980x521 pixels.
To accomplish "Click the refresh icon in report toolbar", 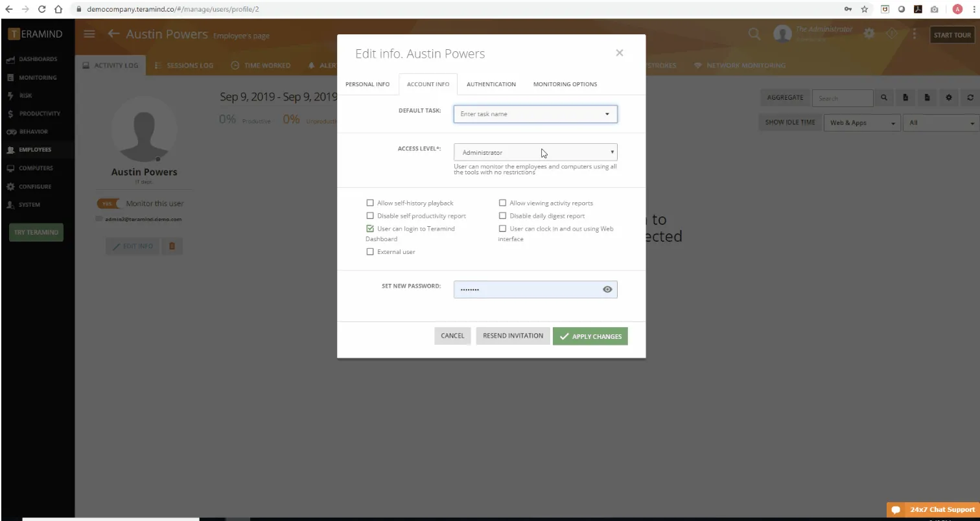I will (x=970, y=98).
